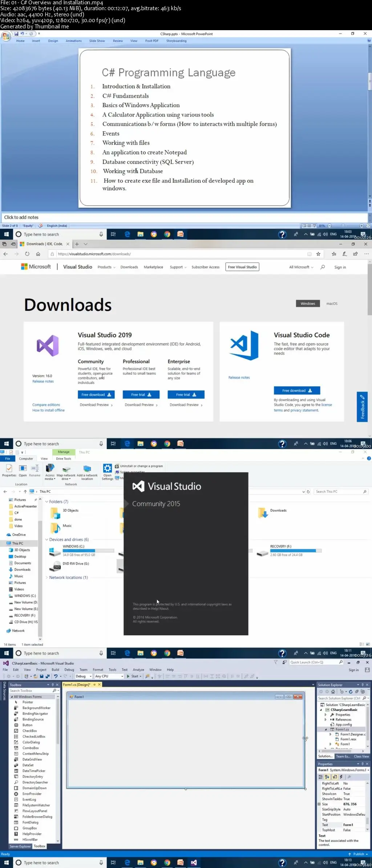Click the Home icon in Edge browser
372x868 pixels.
click(37, 254)
